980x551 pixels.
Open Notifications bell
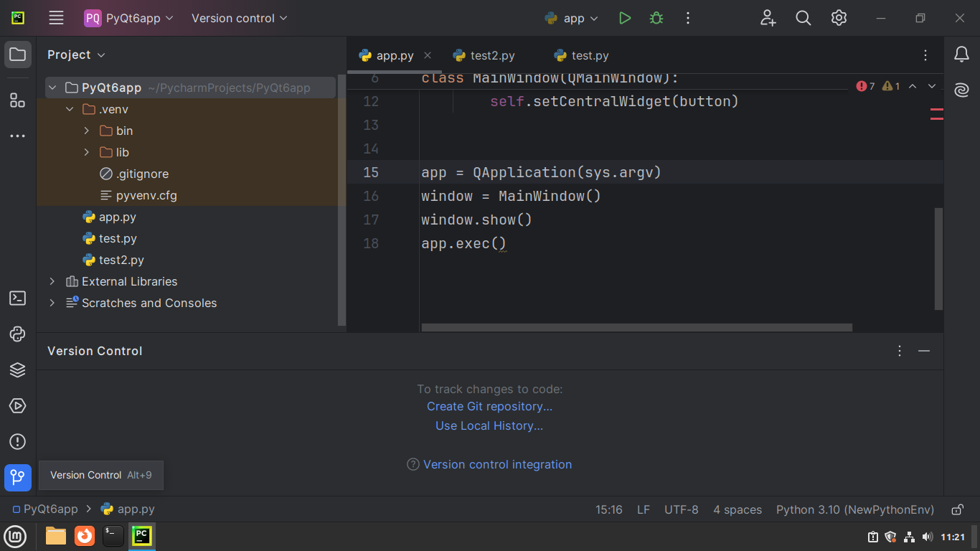(x=961, y=55)
